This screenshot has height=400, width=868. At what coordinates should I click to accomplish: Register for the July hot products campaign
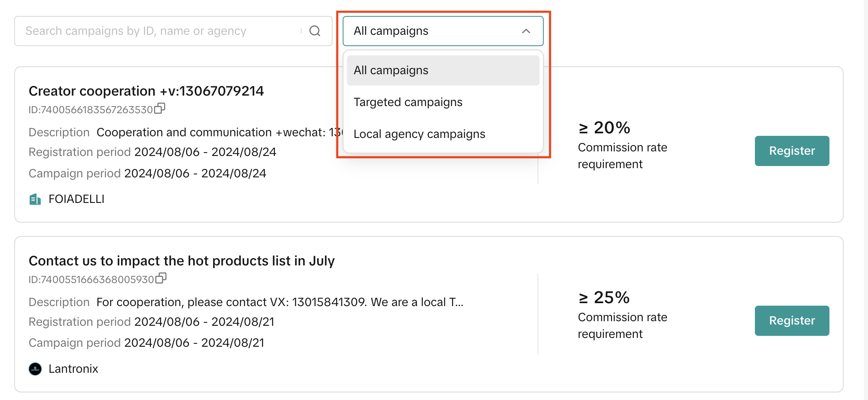(x=792, y=321)
